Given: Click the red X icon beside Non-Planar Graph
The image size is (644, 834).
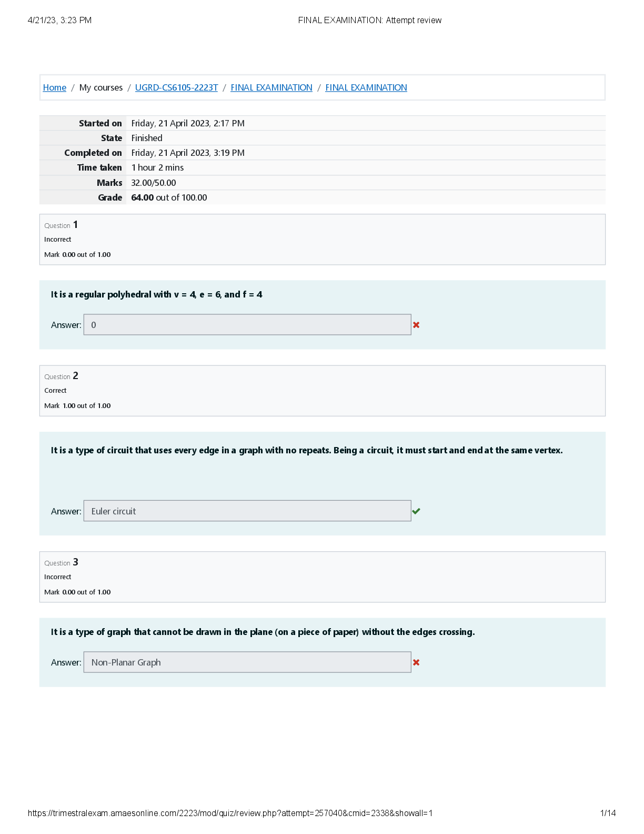Looking at the screenshot, I should (416, 662).
